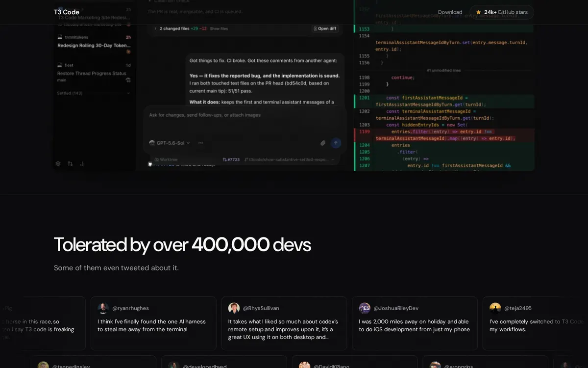Click Show files link
The width and height of the screenshot is (588, 368).
219,28
